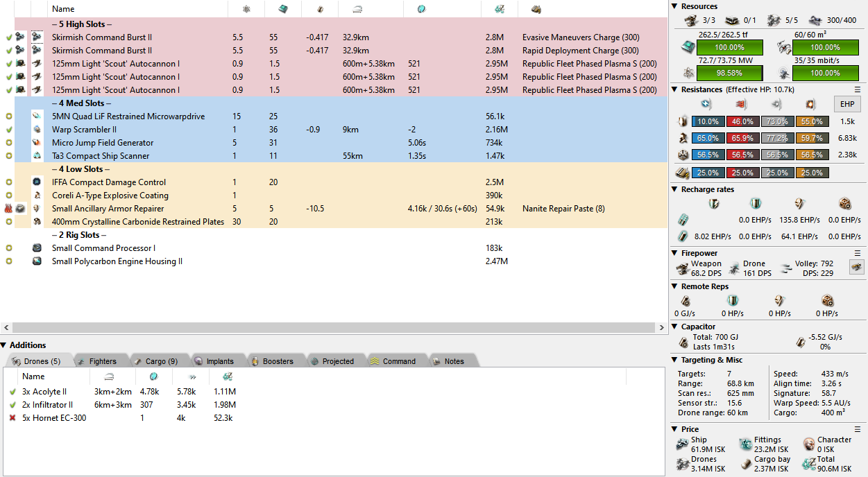Click the price column header icon
The height and width of the screenshot is (477, 868).
[x=498, y=9]
